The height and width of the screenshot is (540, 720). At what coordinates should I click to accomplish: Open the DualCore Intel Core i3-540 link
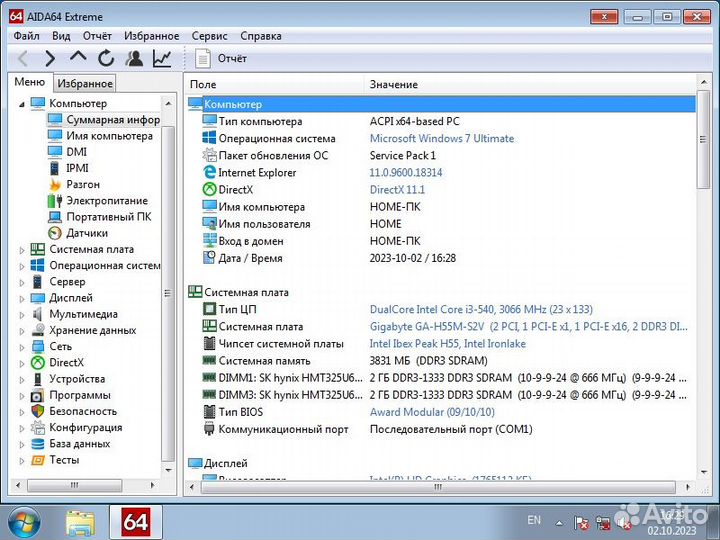(481, 309)
